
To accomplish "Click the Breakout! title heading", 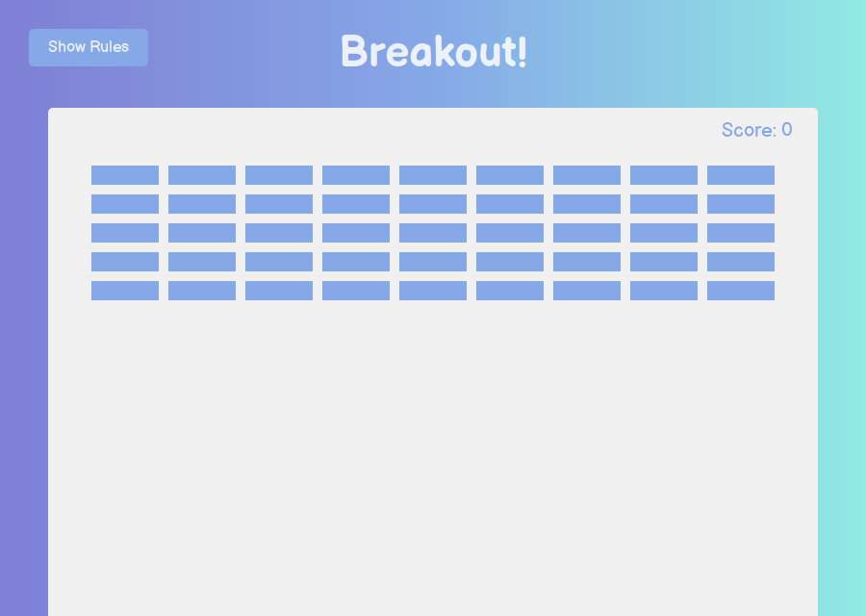I will [x=434, y=51].
